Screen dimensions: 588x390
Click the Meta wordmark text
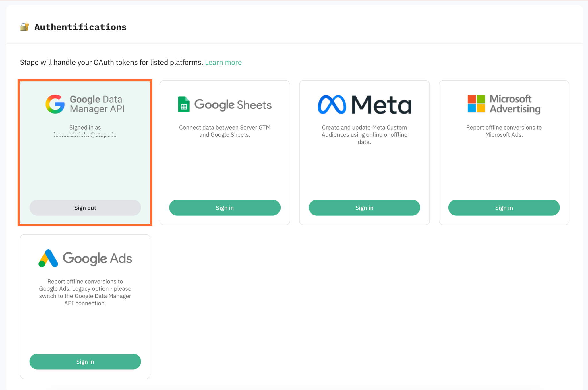[382, 105]
